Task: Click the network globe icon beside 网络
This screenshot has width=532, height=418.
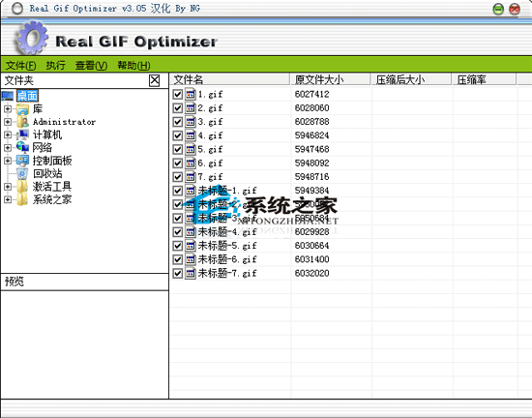Action: pyautogui.click(x=22, y=148)
